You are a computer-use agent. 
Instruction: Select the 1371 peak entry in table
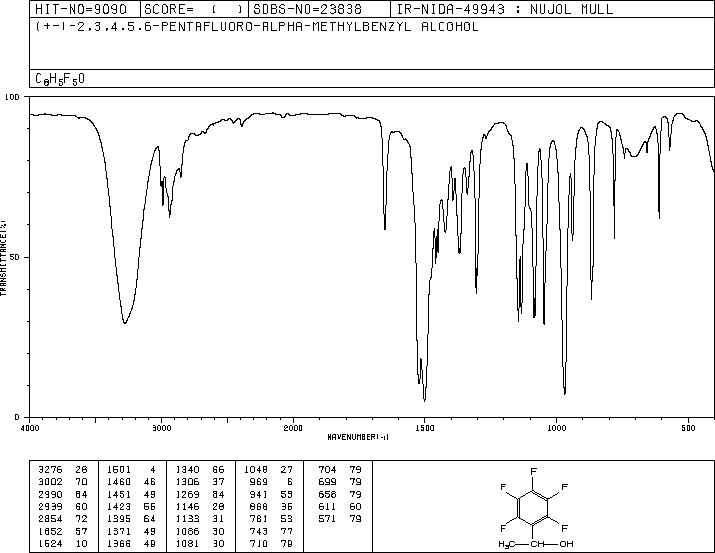131,531
